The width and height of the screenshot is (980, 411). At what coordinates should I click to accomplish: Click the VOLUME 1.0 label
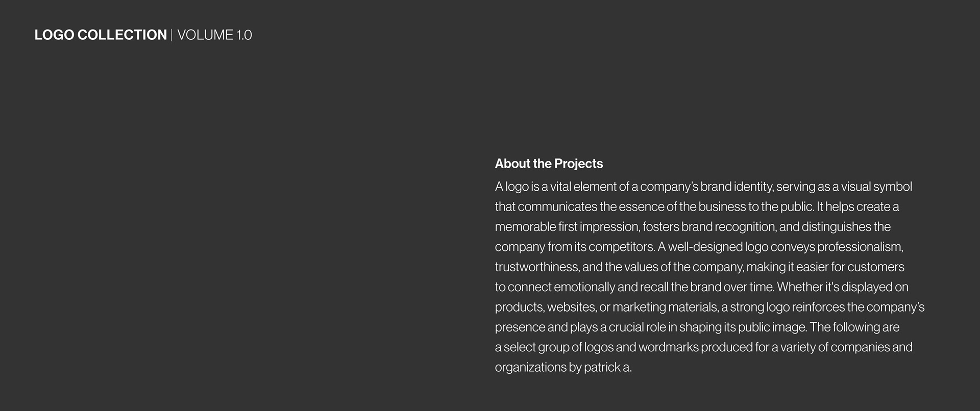click(214, 35)
